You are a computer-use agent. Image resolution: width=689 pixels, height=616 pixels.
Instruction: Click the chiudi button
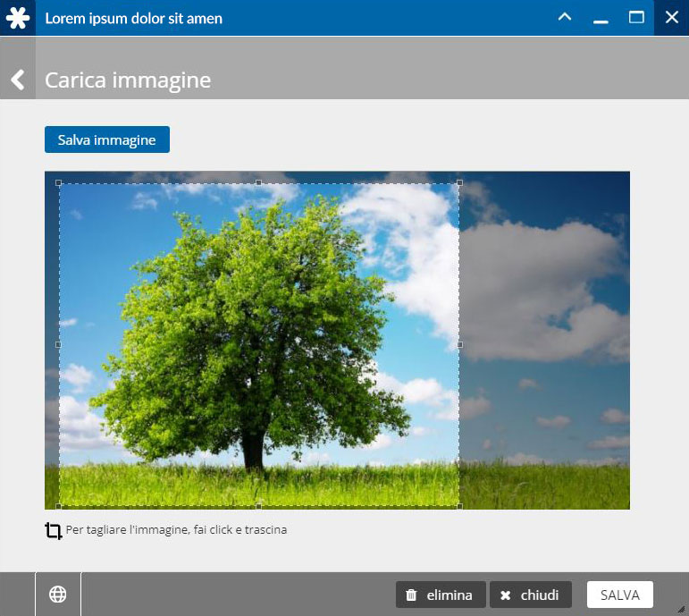click(x=531, y=595)
